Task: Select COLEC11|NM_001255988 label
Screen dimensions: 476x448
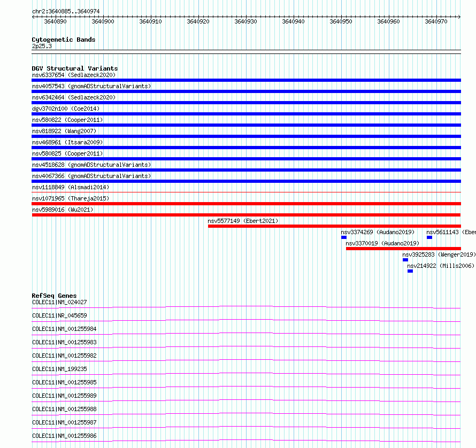Action: click(64, 409)
